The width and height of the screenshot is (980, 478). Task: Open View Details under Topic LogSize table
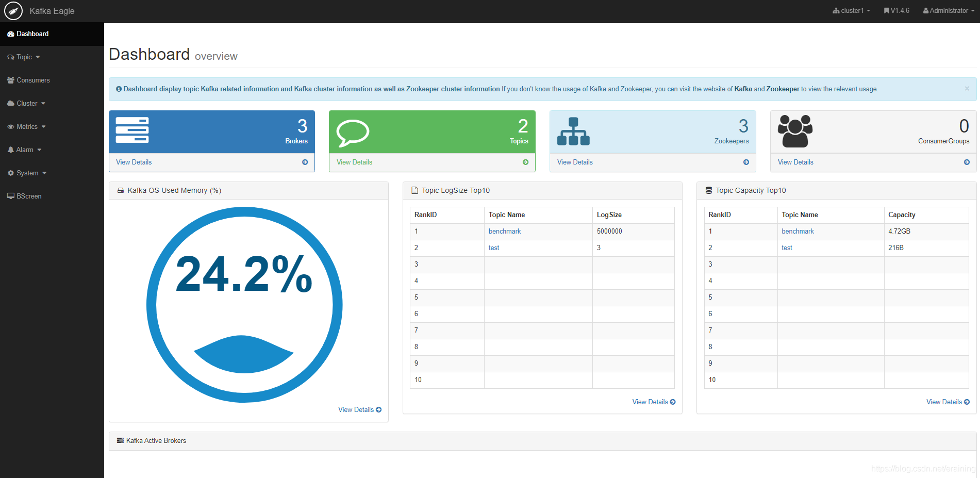[654, 402]
